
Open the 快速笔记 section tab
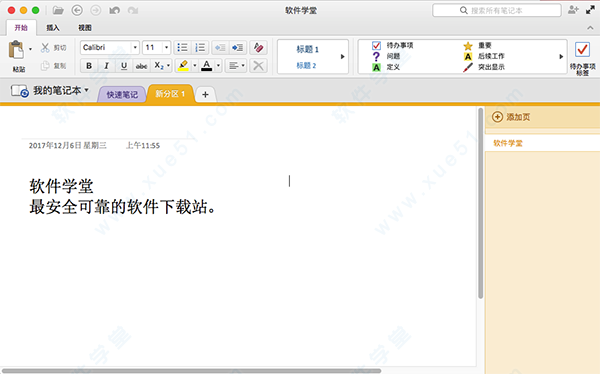coord(122,94)
